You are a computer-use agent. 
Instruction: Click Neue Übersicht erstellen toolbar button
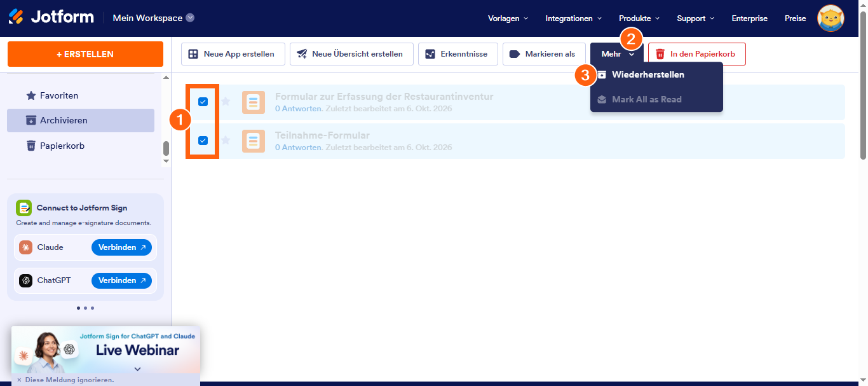351,54
